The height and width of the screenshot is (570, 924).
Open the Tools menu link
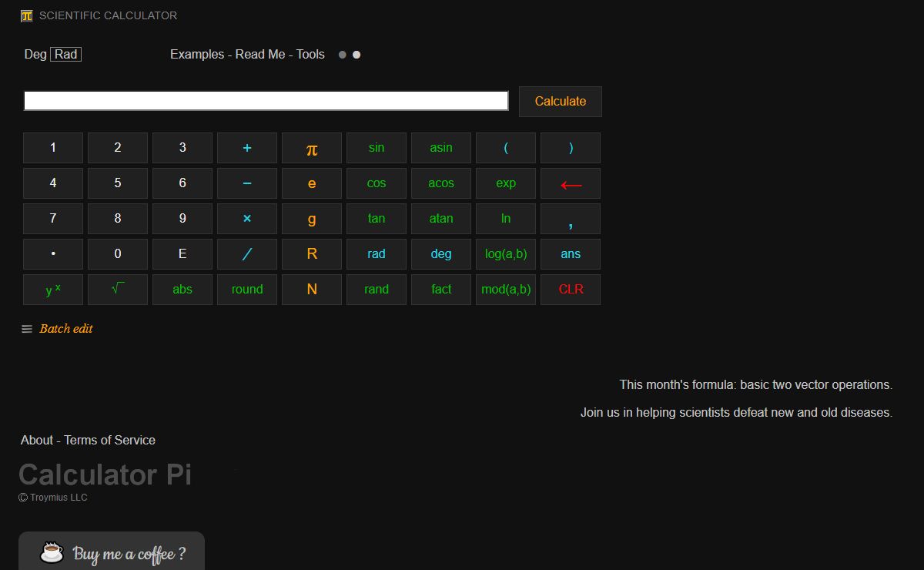310,55
